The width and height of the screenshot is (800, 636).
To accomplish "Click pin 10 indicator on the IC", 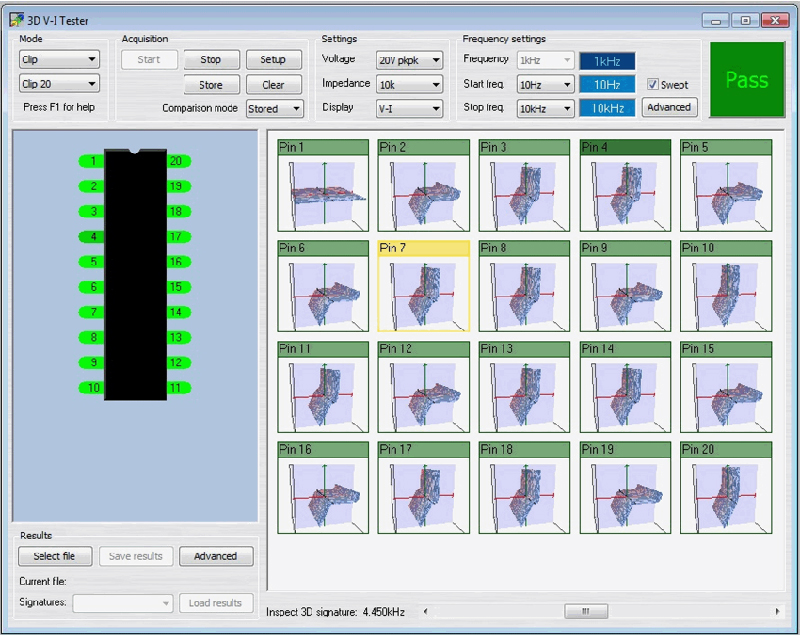I will pos(92,388).
